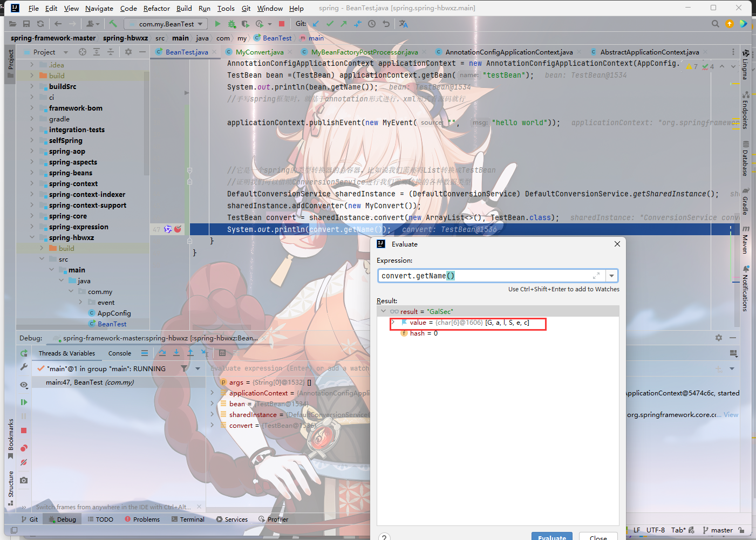Select the main:47, BeanTest stack frame

tap(118, 382)
